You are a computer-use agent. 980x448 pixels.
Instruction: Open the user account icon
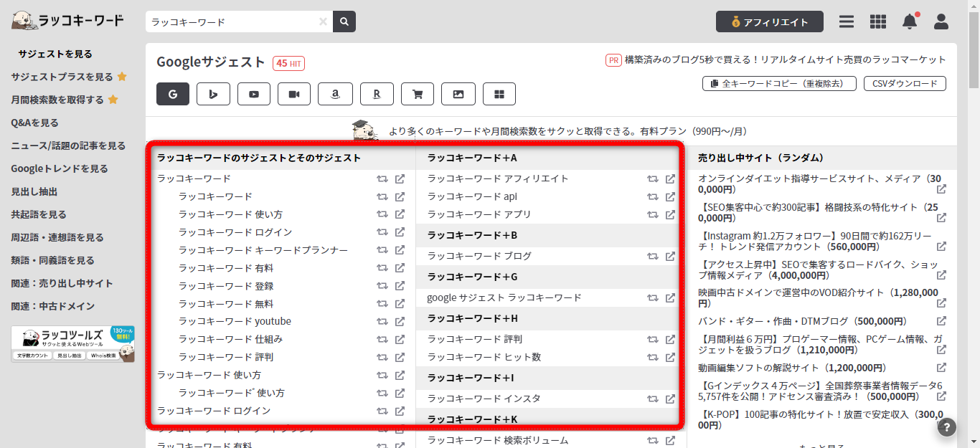click(x=941, y=22)
